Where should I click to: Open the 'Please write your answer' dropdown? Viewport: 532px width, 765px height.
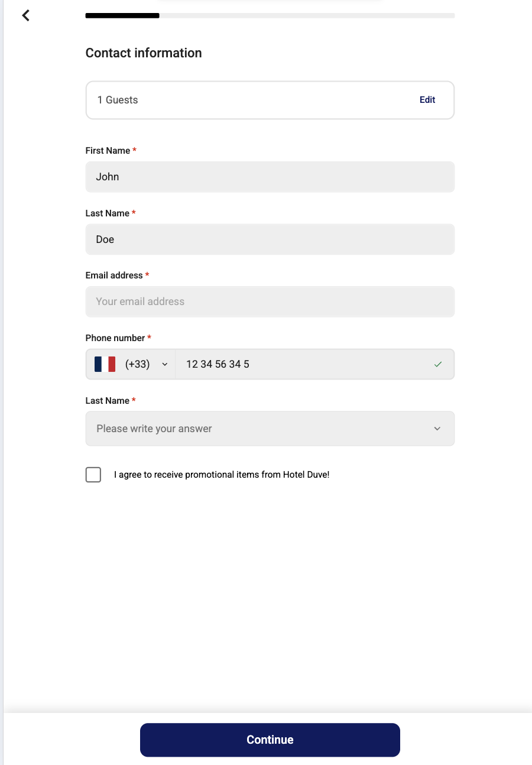tap(260, 429)
